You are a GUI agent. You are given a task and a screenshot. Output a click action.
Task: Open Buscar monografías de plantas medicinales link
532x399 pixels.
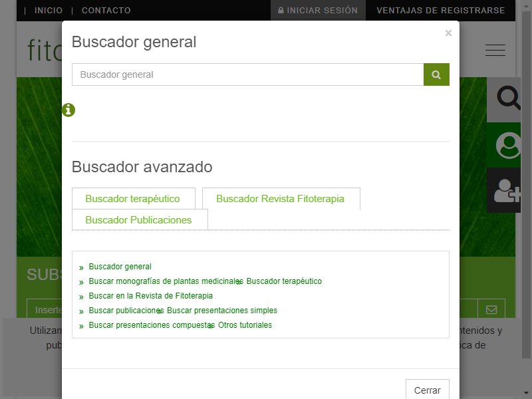[166, 281]
